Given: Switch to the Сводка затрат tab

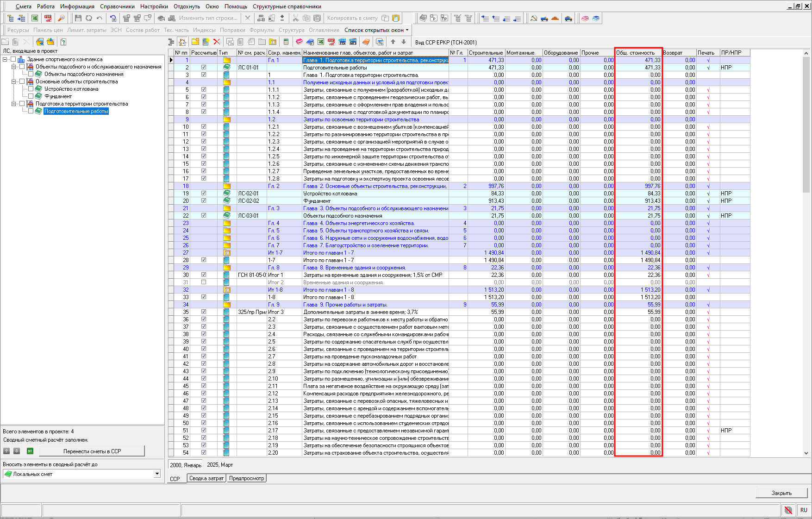Looking at the screenshot, I should click(x=206, y=478).
